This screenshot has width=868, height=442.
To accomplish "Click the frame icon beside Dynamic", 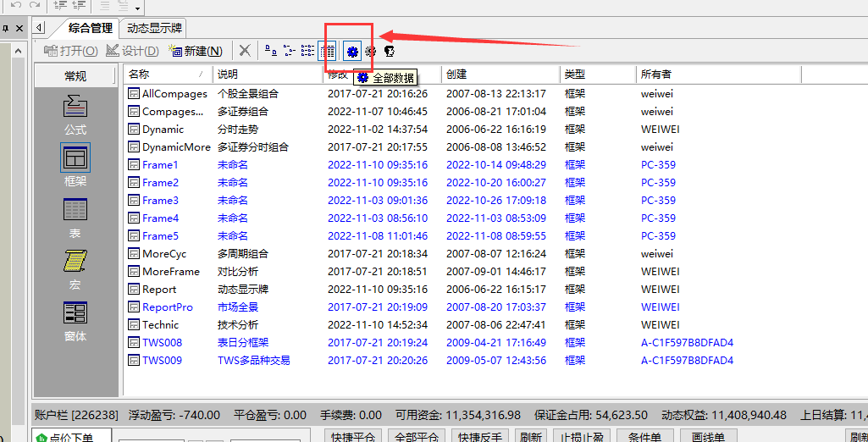I will [x=134, y=129].
